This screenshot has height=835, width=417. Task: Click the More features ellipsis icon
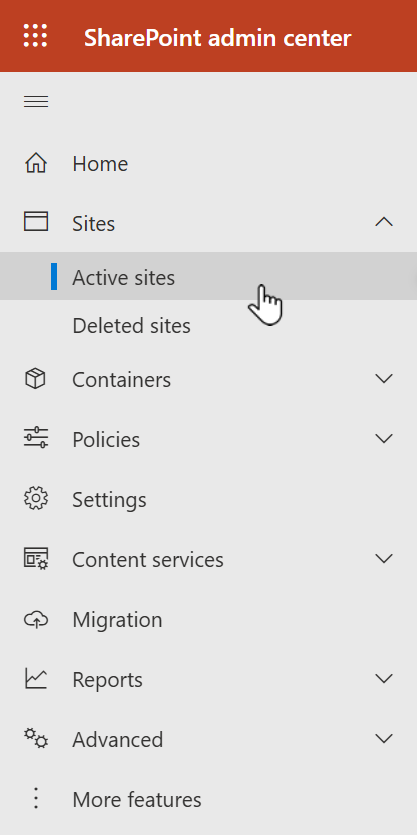[36, 799]
